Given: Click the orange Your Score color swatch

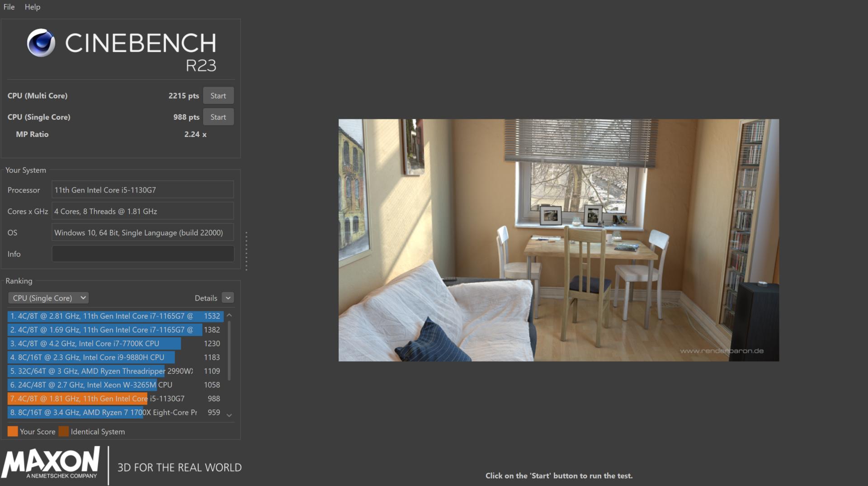Looking at the screenshot, I should 13,431.
